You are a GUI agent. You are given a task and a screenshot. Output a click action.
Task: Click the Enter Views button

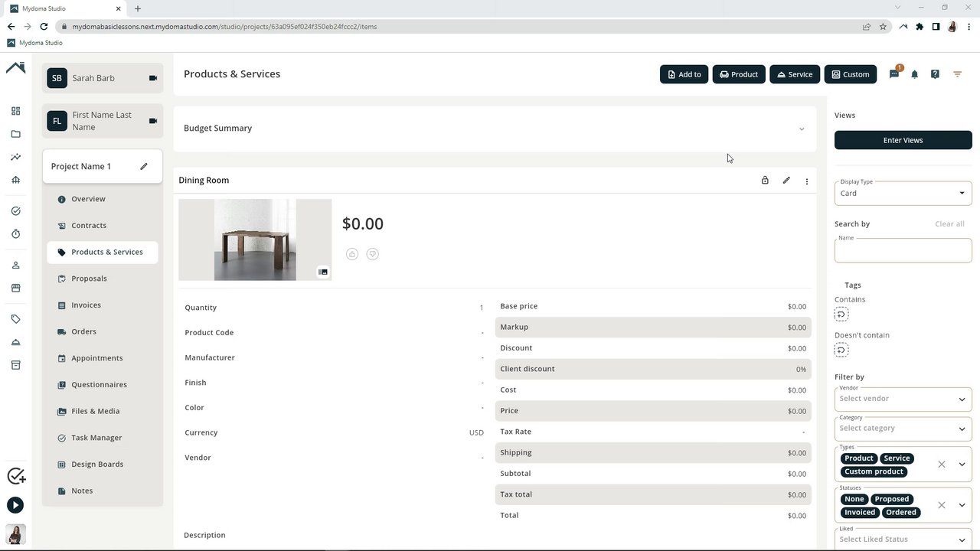click(903, 140)
